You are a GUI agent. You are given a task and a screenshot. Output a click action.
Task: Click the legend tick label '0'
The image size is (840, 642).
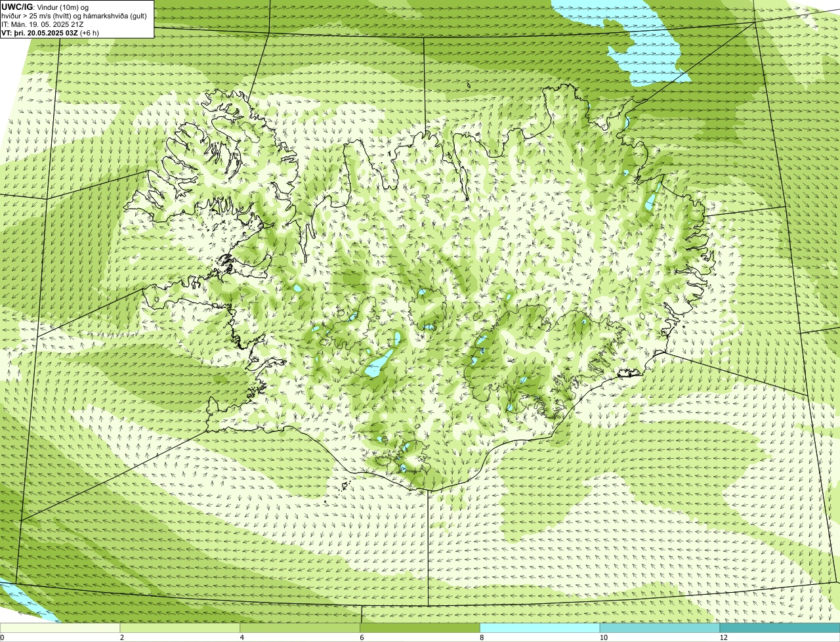(3, 637)
